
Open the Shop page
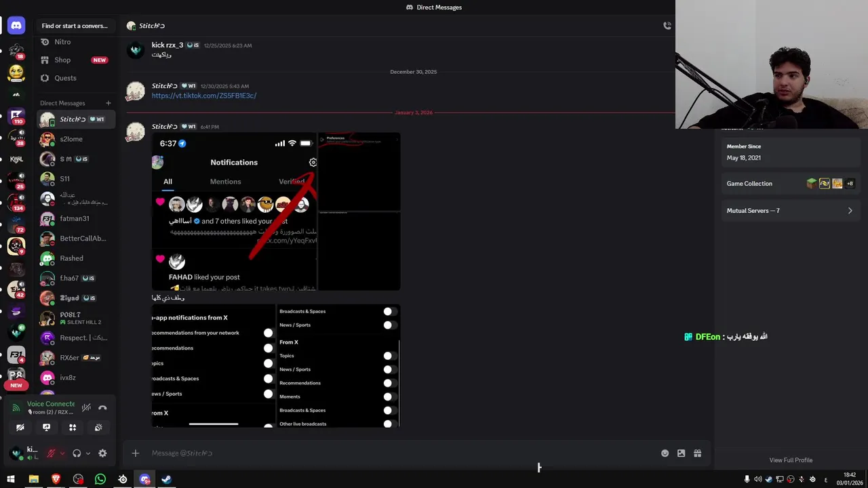(76, 60)
